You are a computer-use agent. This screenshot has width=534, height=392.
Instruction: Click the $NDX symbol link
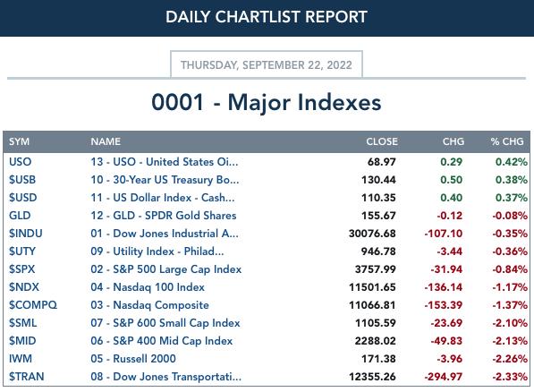(x=24, y=287)
